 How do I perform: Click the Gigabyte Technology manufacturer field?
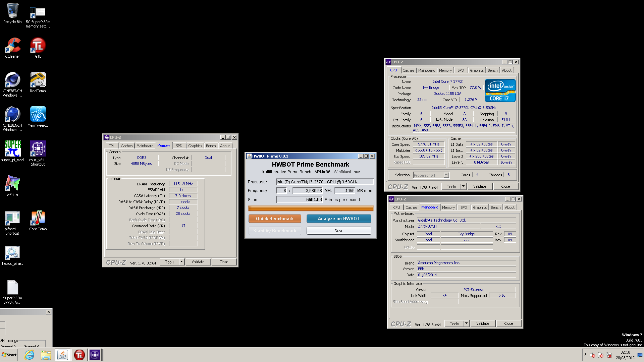click(466, 220)
